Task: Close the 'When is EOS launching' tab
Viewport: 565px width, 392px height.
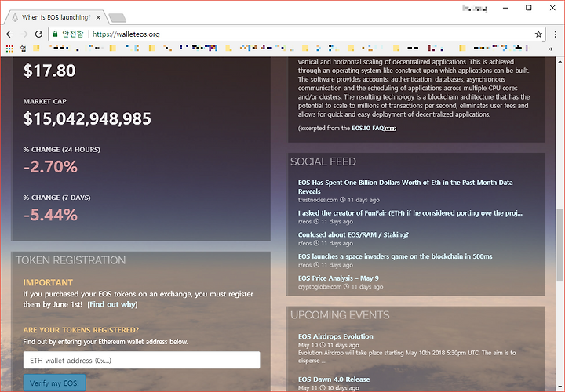Action: pos(98,17)
